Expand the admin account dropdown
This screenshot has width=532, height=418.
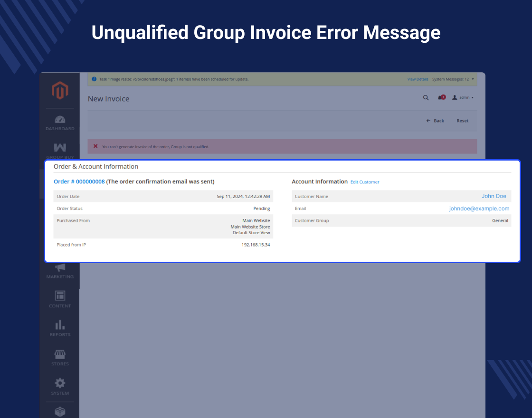click(463, 98)
